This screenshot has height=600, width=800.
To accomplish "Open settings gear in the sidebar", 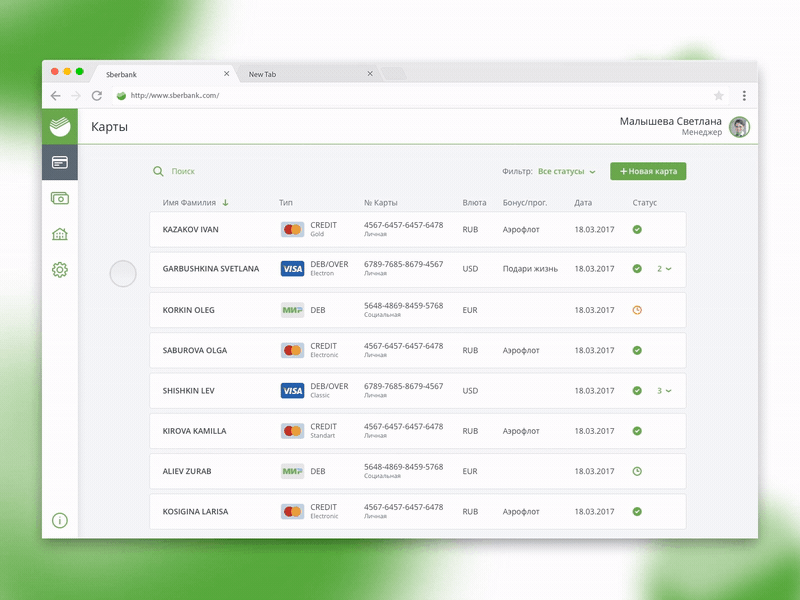I will pos(60,269).
